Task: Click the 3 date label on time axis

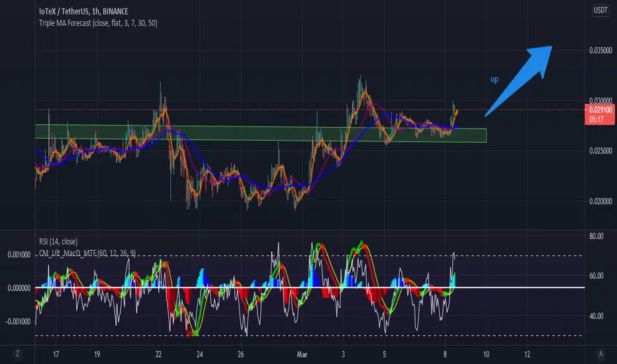Action: click(x=343, y=354)
